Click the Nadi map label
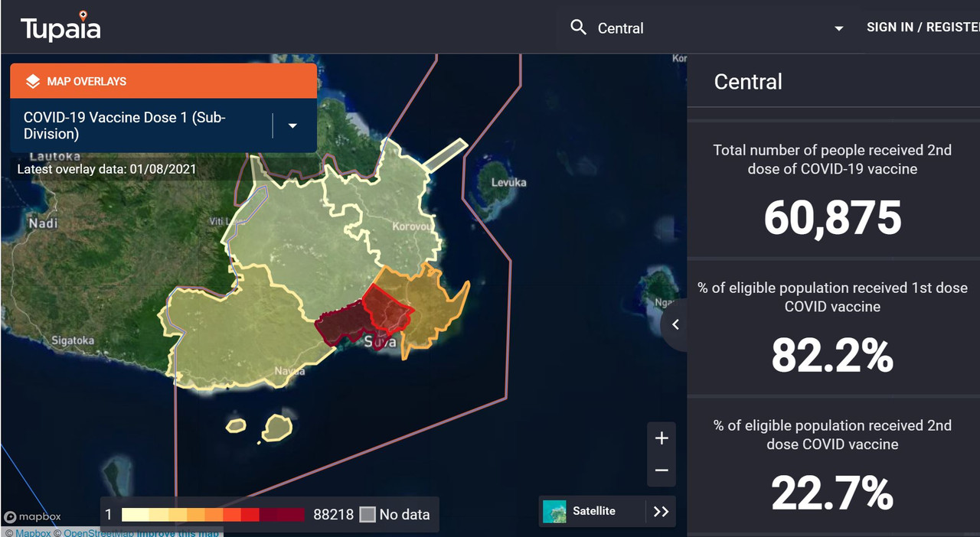The image size is (980, 537). (x=43, y=223)
